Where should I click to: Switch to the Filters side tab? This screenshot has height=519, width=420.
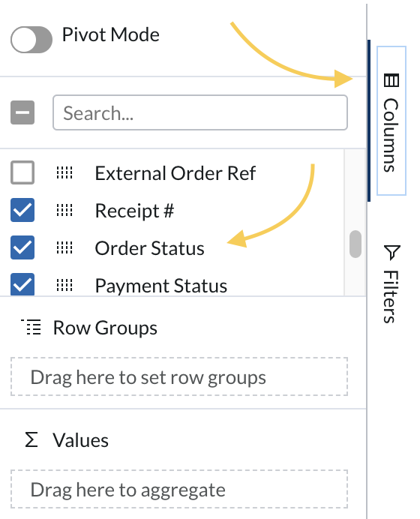click(x=391, y=283)
